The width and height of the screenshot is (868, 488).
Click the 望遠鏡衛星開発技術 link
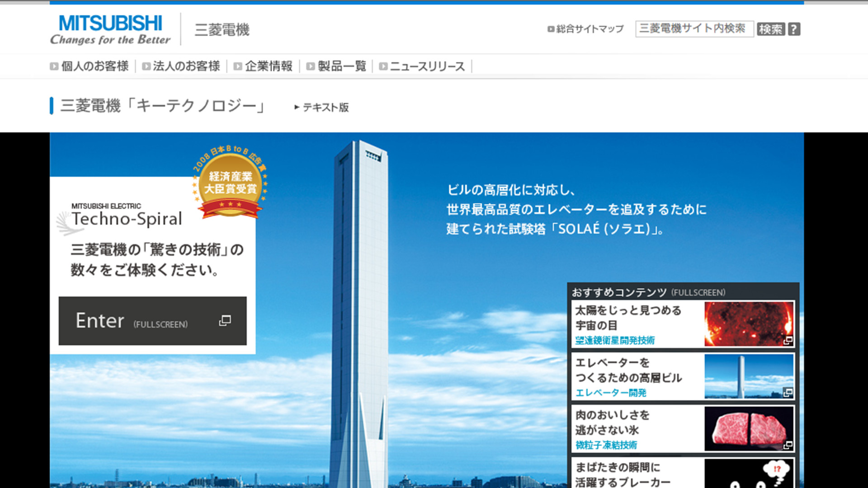(x=615, y=340)
